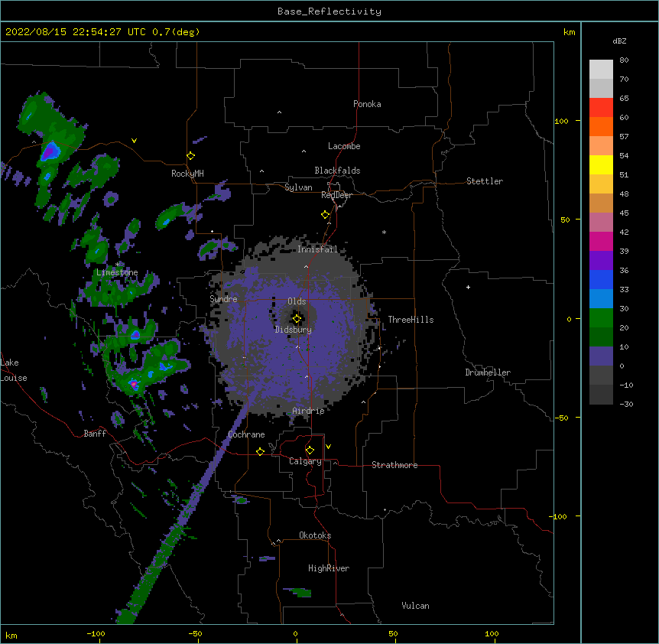Click the yellow diamond marker south of RedDeer
Viewport: 659px width, 644px height.
pyautogui.click(x=325, y=215)
